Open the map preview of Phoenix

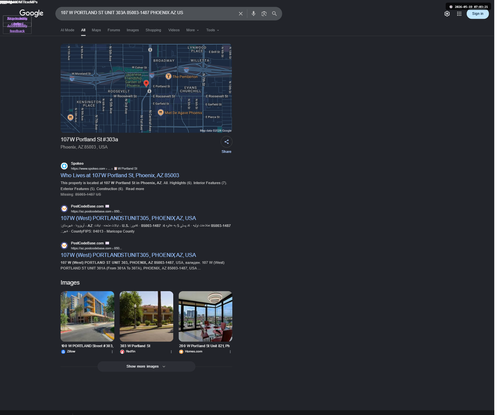[x=146, y=88]
